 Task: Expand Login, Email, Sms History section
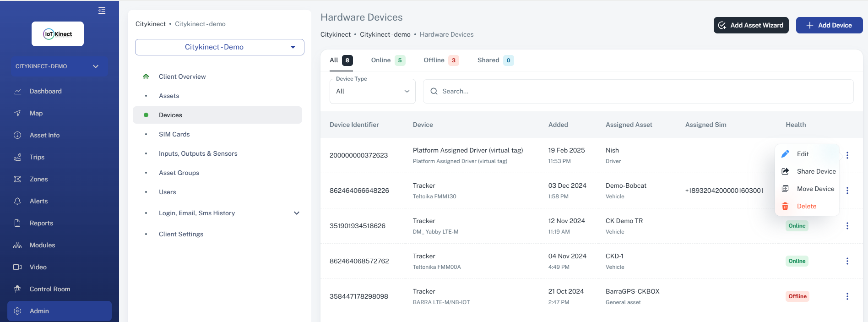click(x=296, y=213)
